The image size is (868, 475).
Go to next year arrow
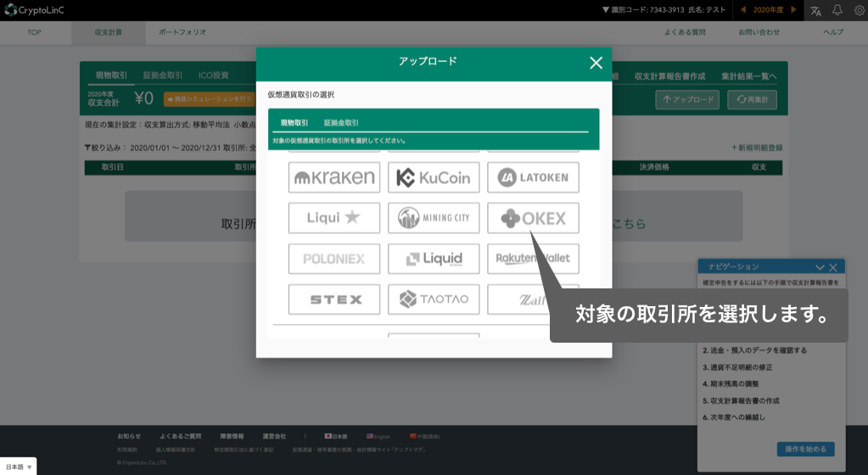click(793, 10)
